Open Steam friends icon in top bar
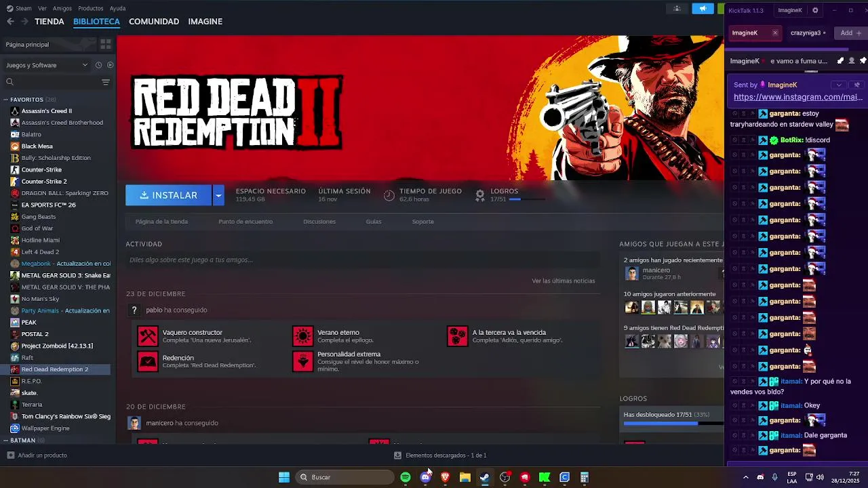The image size is (868, 488). click(677, 9)
